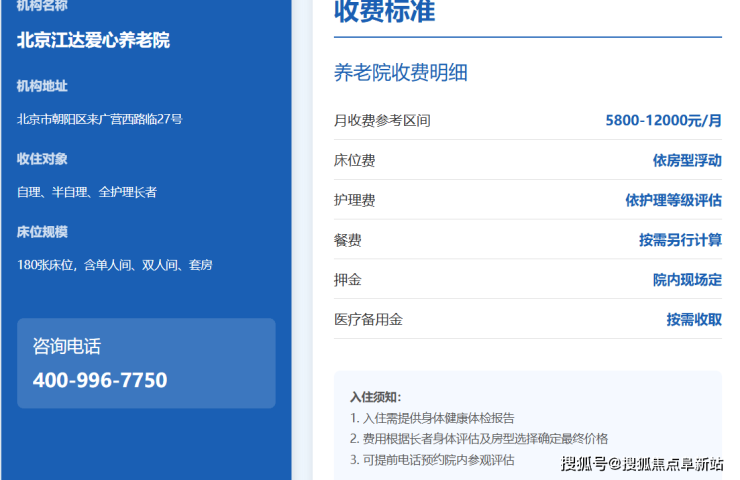Click the value 依房型浮动
740x480 pixels.
coord(688,160)
